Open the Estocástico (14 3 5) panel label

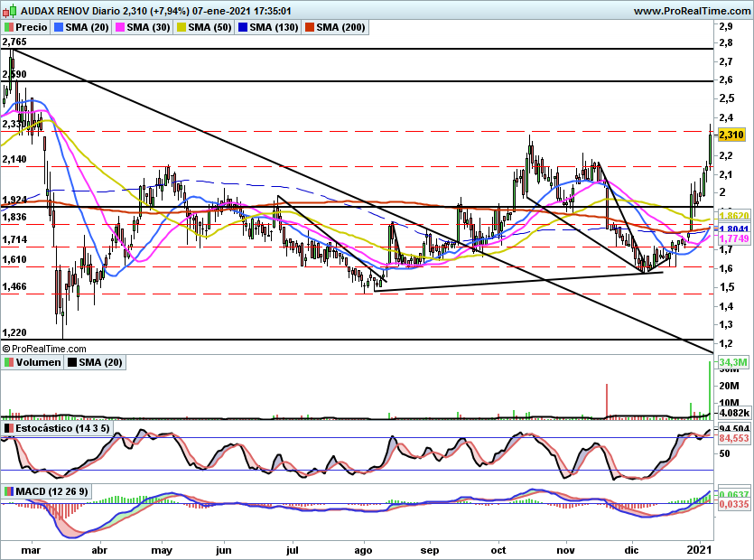click(62, 427)
